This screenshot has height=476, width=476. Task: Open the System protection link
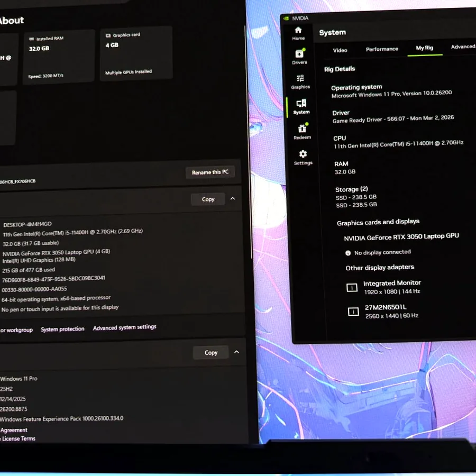[62, 329]
